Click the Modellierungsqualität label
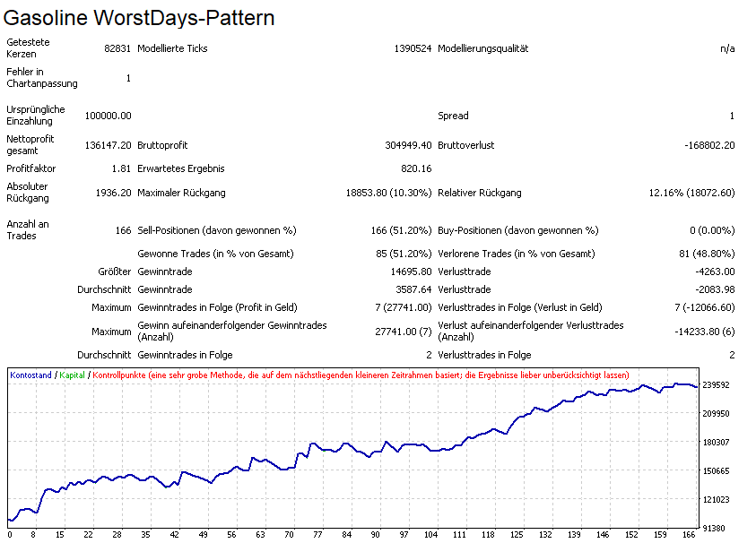 click(x=482, y=48)
